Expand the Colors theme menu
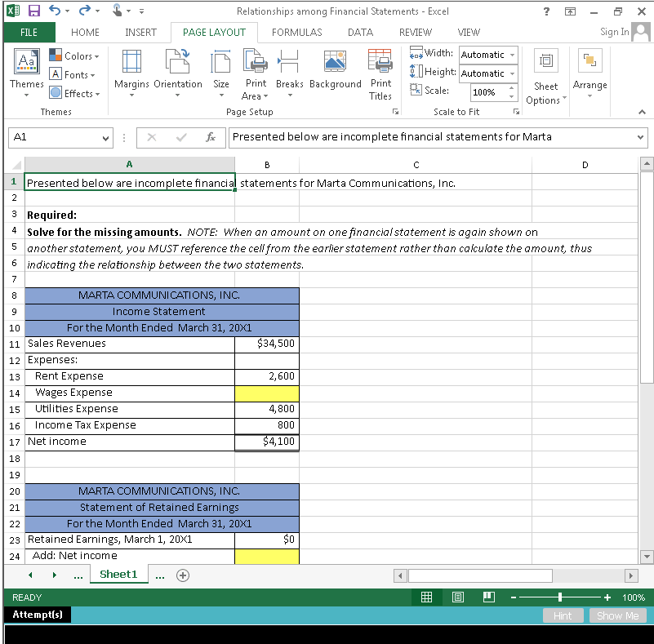 tap(75, 56)
